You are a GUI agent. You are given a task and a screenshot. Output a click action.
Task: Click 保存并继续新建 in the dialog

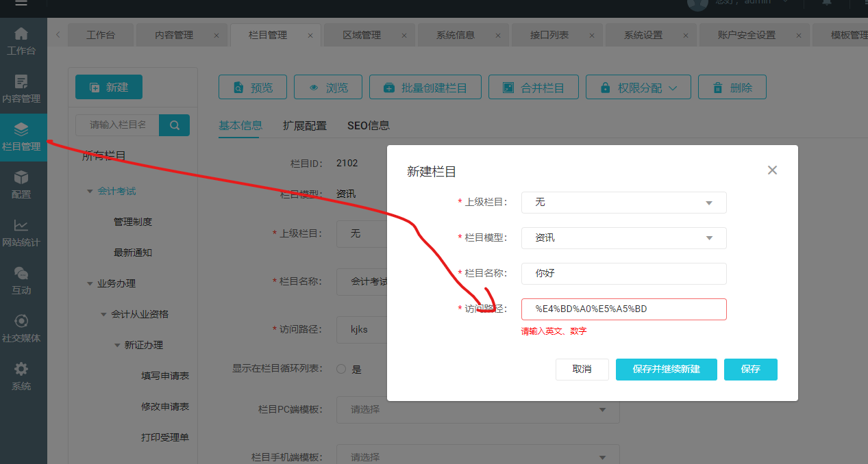pyautogui.click(x=667, y=369)
